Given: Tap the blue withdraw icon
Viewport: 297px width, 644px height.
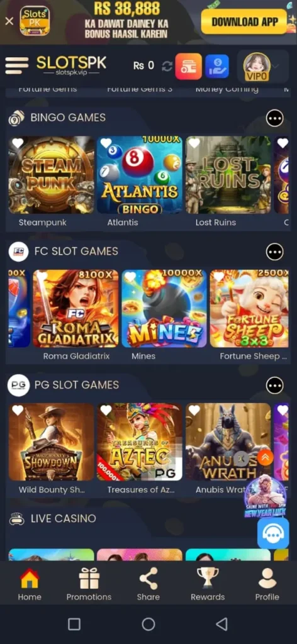Looking at the screenshot, I should pos(217,66).
